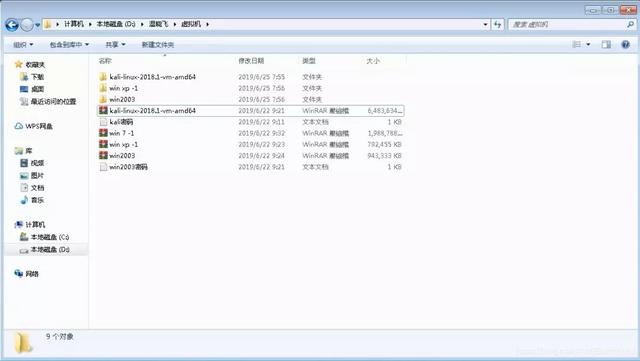
Task: Click the refresh icon beside address bar
Action: (497, 25)
